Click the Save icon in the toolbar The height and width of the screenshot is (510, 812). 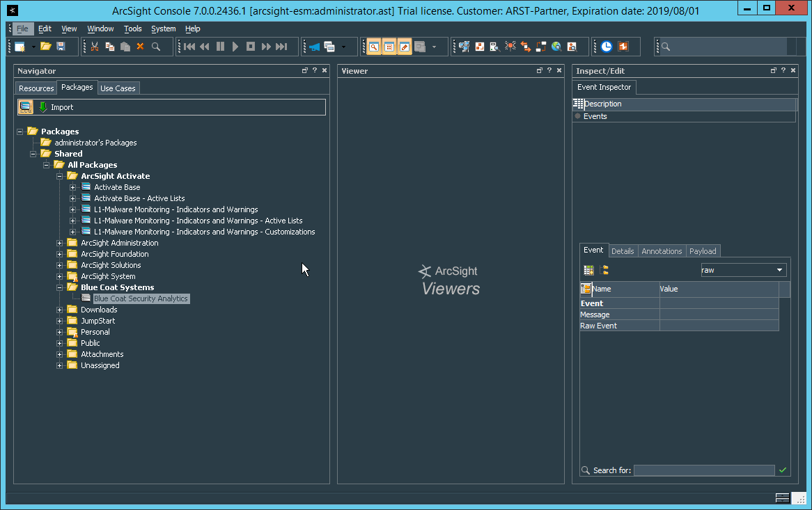(61, 47)
